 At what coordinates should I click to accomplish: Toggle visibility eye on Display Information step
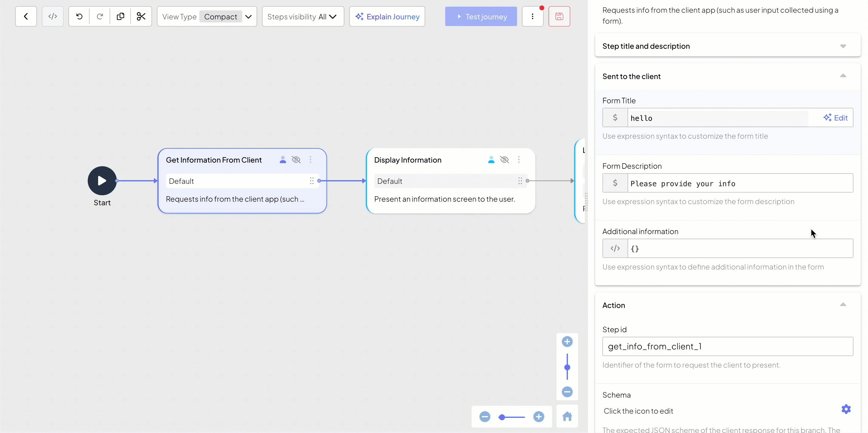point(505,160)
